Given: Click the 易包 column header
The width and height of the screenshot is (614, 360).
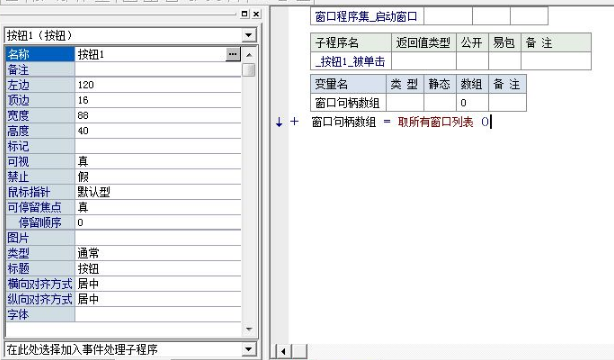Looking at the screenshot, I should [x=505, y=43].
